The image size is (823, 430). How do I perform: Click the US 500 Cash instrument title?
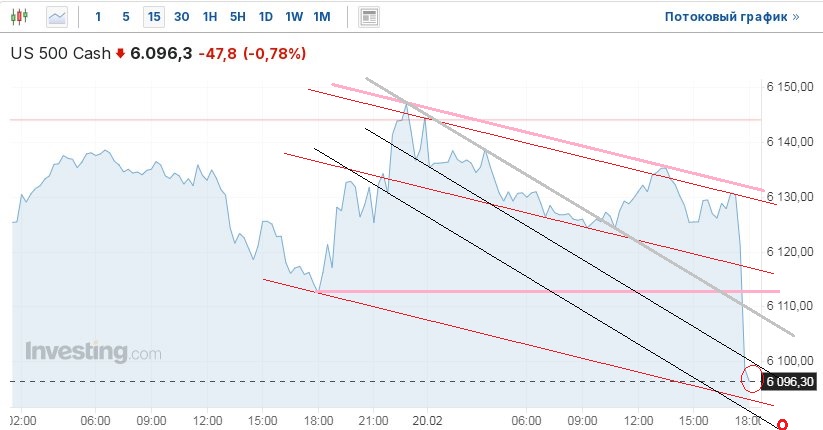[x=59, y=54]
